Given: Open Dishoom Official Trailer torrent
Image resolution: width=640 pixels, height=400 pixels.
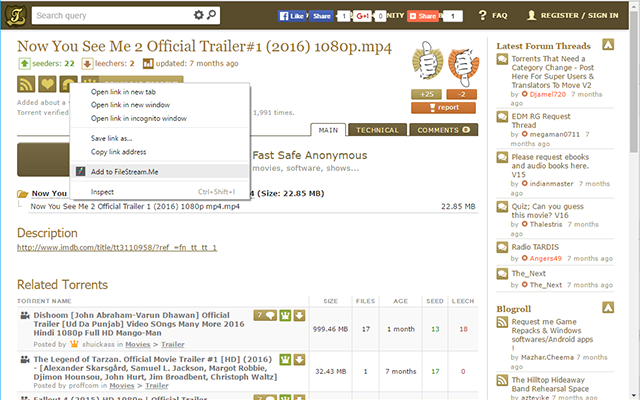Looking at the screenshot, I should [x=139, y=324].
